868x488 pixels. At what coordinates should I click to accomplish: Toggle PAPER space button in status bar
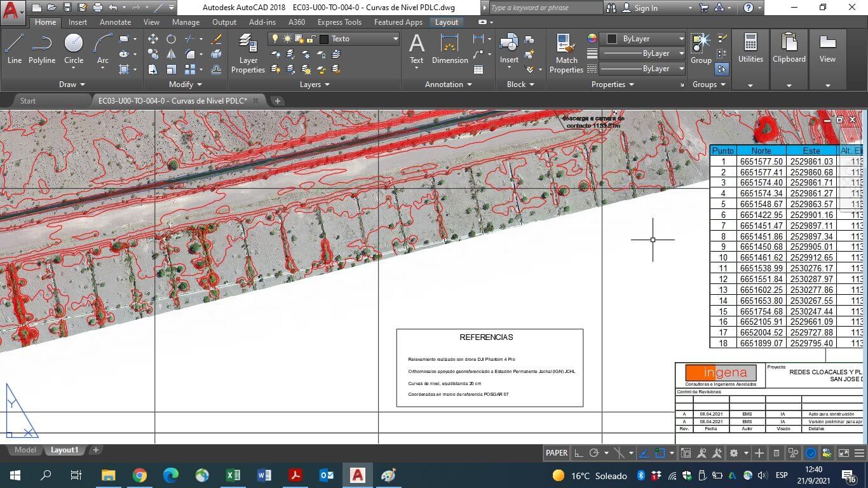[557, 453]
